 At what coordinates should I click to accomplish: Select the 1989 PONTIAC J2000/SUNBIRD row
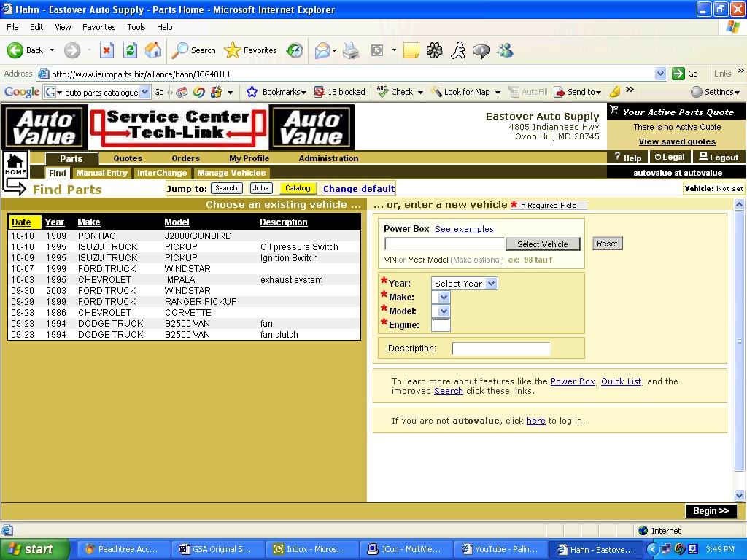point(185,236)
